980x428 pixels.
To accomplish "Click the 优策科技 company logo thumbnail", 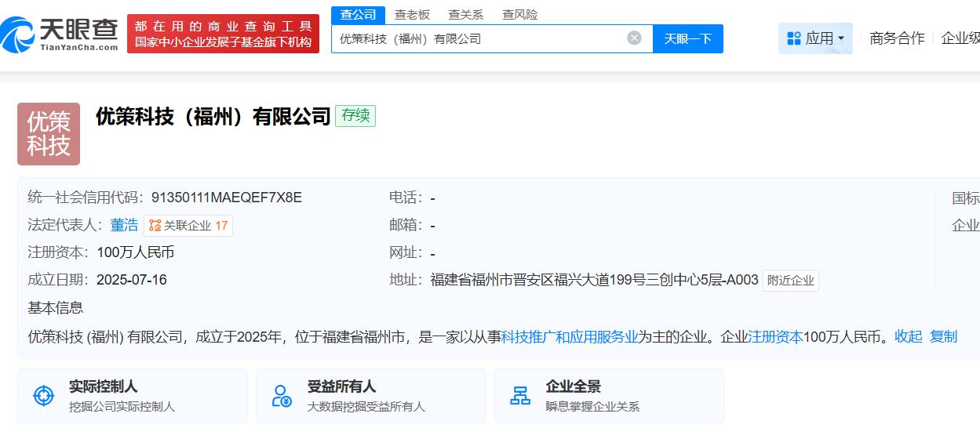I will 49,134.
